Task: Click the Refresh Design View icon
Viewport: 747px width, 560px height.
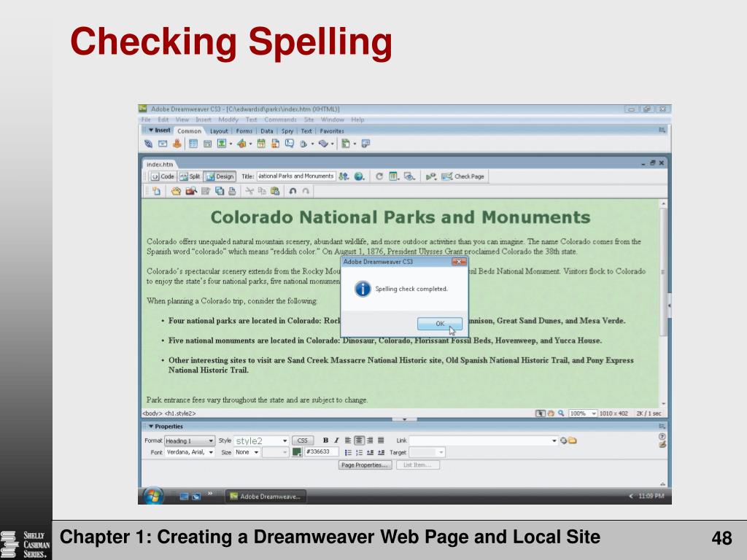Action: pyautogui.click(x=379, y=176)
